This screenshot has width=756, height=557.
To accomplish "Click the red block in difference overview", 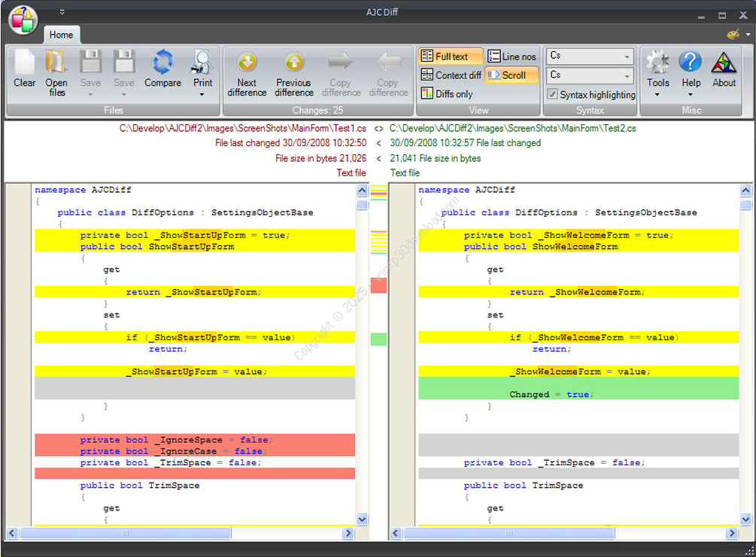I will click(378, 285).
